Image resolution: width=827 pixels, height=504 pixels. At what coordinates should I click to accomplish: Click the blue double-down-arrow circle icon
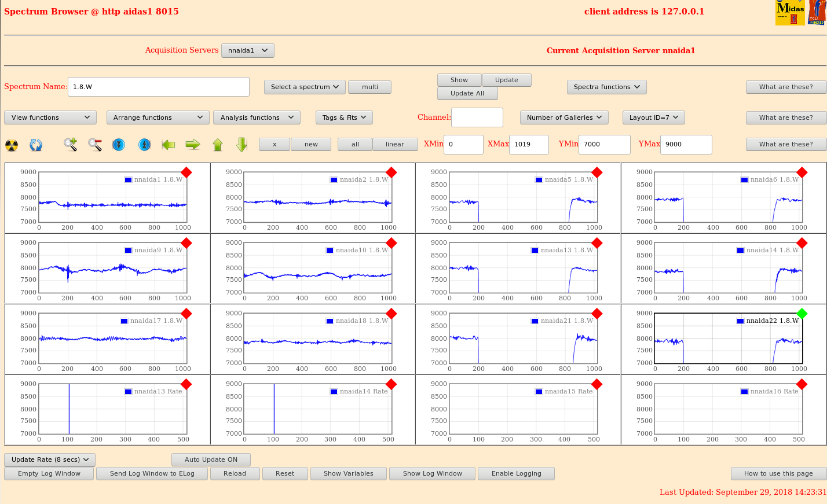click(119, 145)
